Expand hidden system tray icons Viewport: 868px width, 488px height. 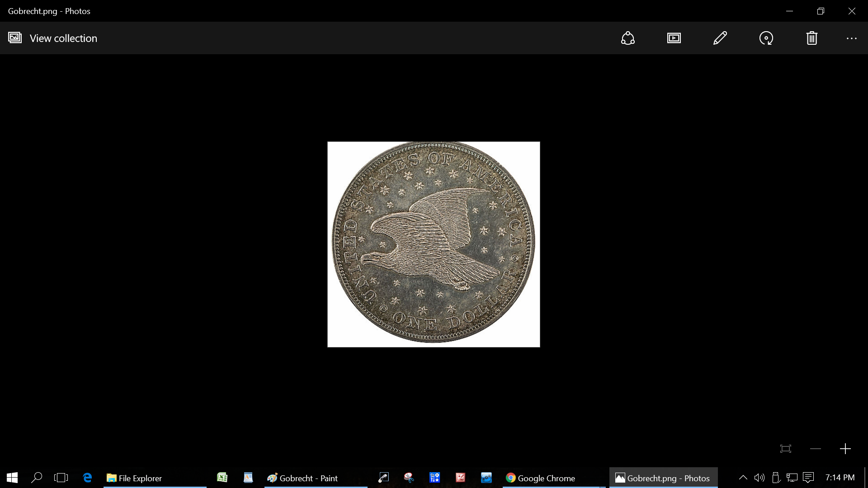tap(743, 478)
